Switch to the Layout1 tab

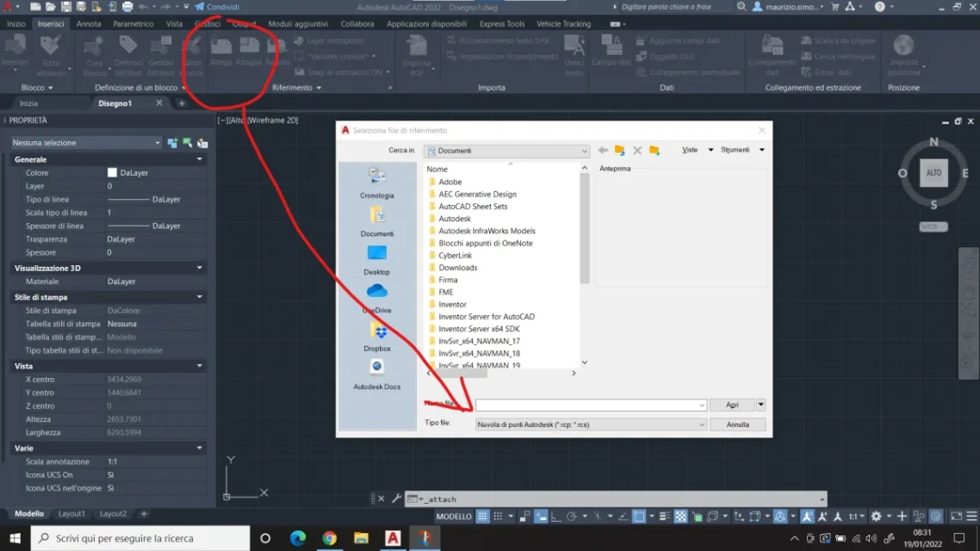(x=71, y=514)
